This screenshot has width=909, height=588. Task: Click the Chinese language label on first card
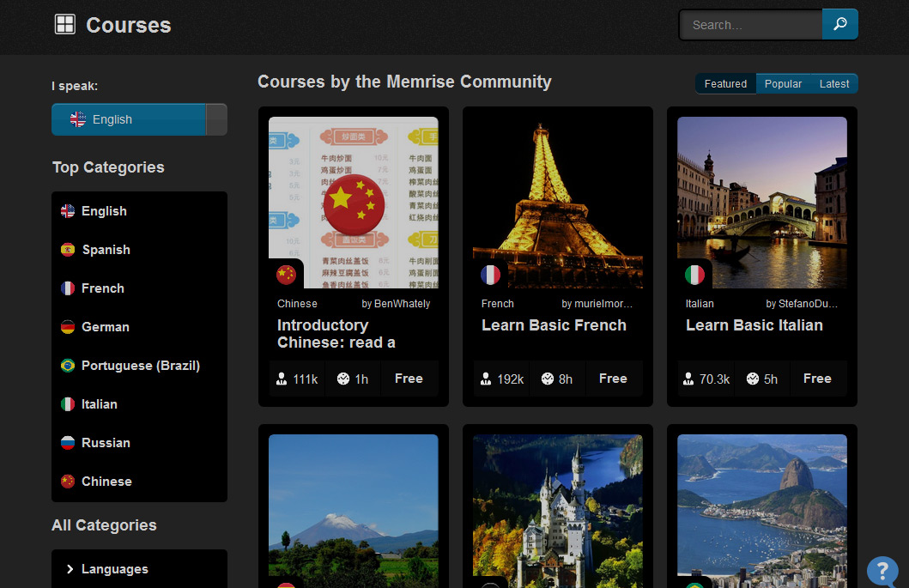click(297, 304)
